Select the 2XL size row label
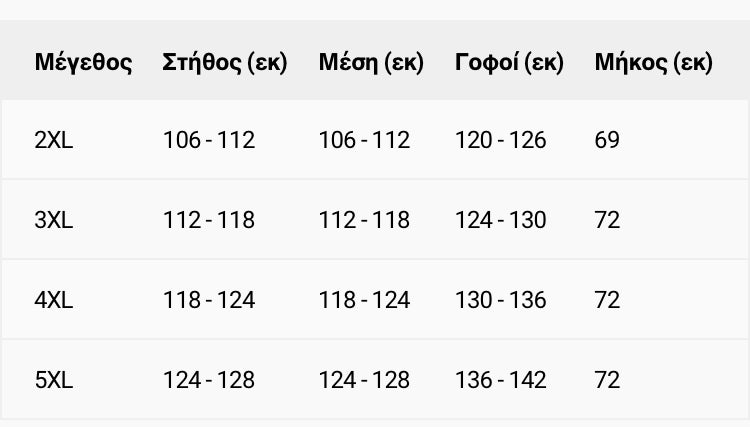 [x=54, y=140]
